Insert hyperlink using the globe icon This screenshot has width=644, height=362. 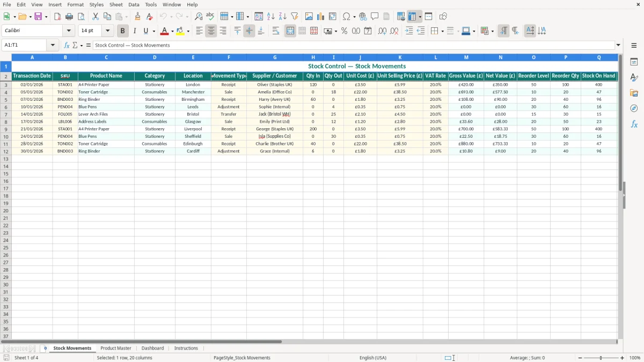(363, 17)
